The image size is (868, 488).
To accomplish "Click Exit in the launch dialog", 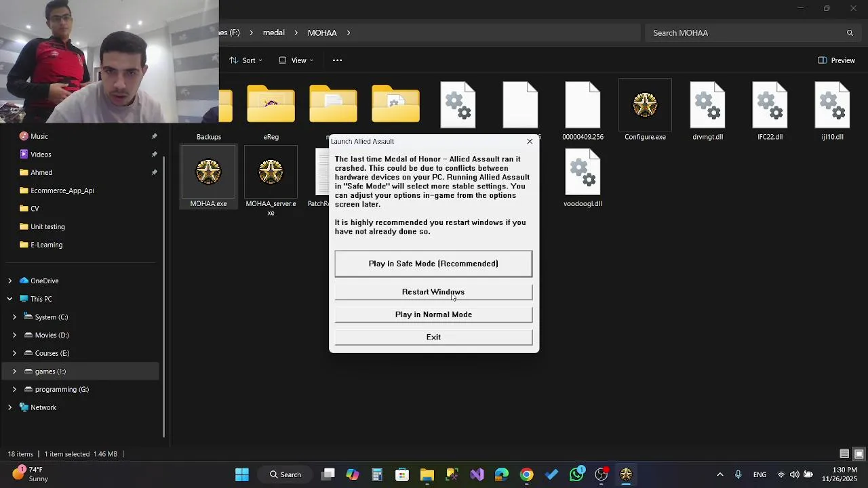I will [433, 337].
